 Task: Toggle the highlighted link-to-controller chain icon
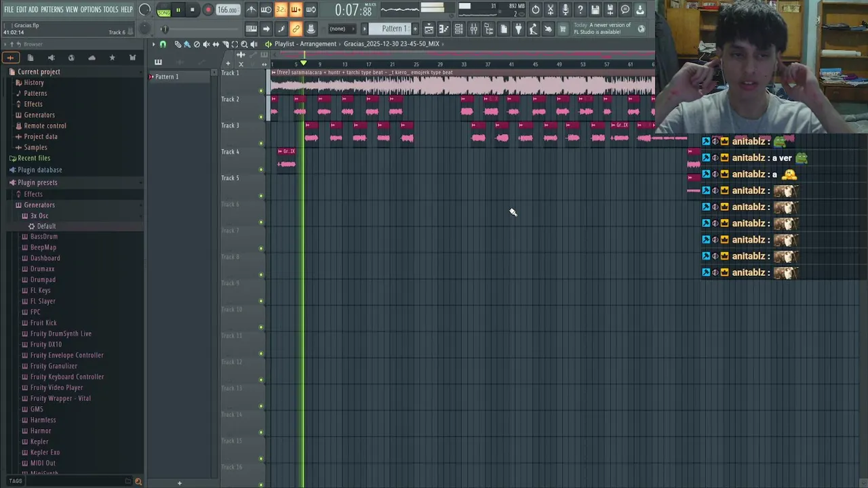296,28
